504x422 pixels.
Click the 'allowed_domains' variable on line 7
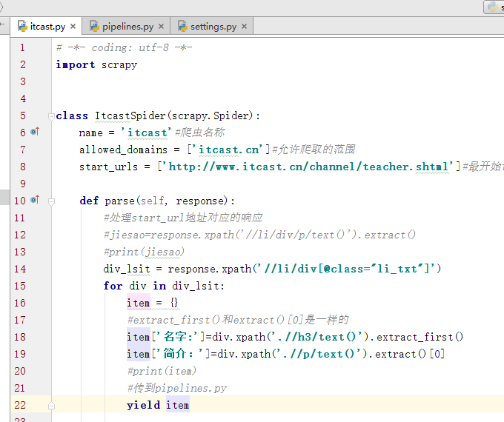124,150
